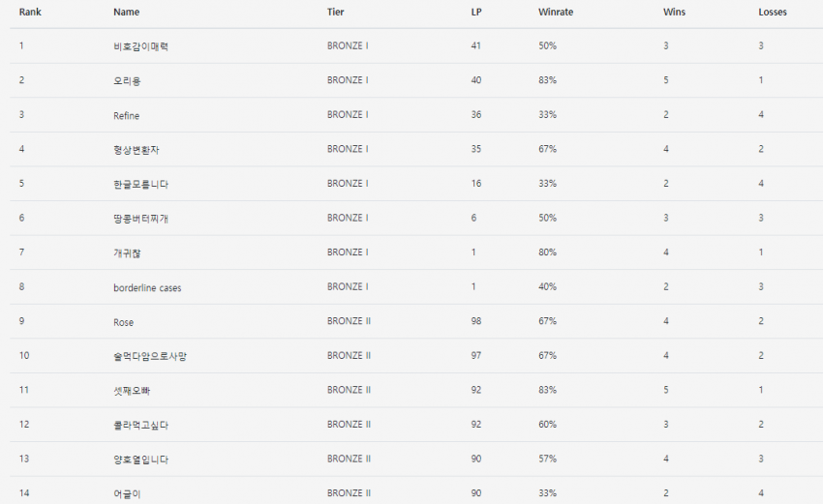Click the 98 LP value for Rose
The height and width of the screenshot is (504, 823).
pyautogui.click(x=476, y=321)
